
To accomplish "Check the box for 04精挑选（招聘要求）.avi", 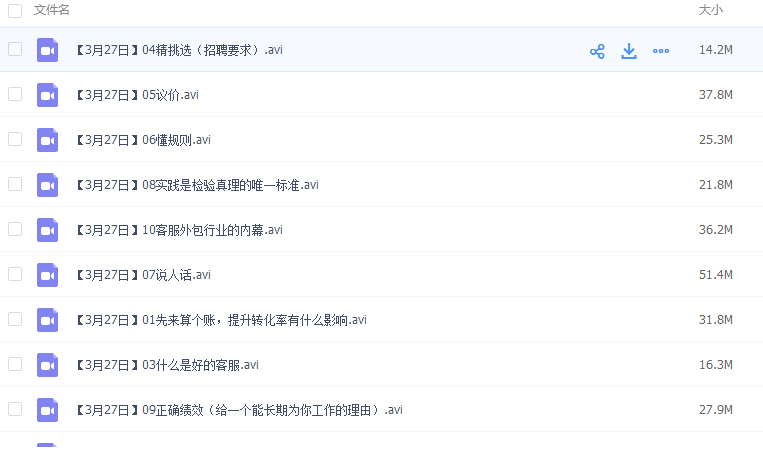I will tap(15, 49).
